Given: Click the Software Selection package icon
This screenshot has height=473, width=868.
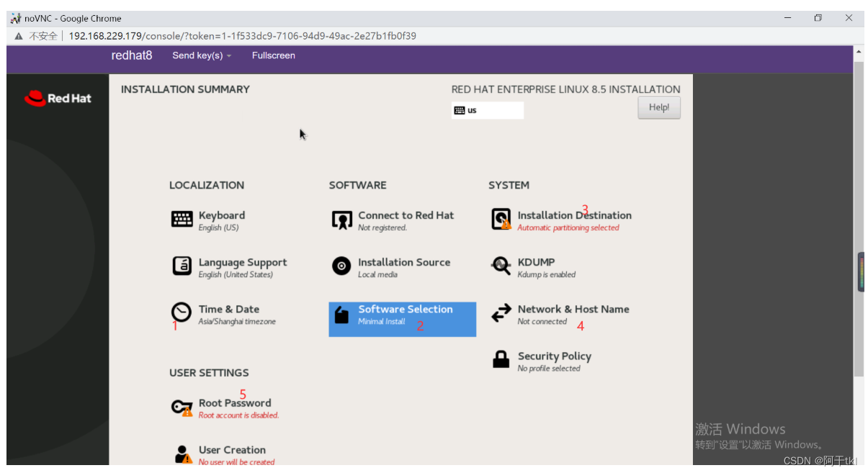Looking at the screenshot, I should pos(341,314).
